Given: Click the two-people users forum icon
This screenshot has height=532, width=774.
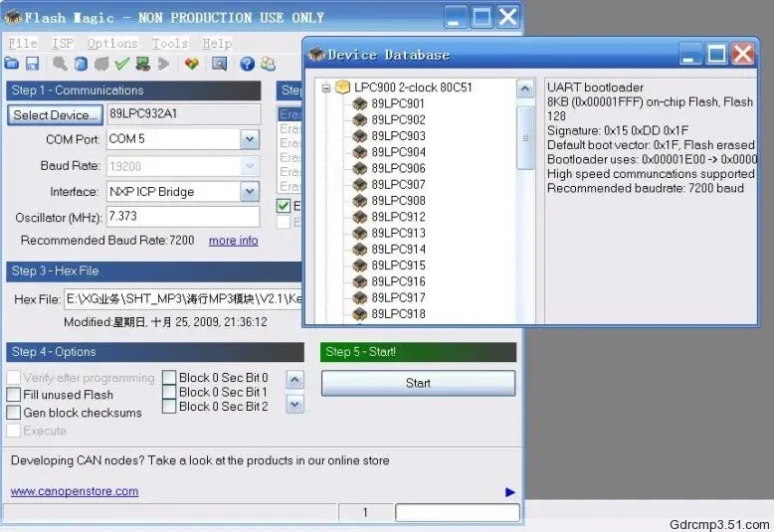Looking at the screenshot, I should click(x=268, y=64).
